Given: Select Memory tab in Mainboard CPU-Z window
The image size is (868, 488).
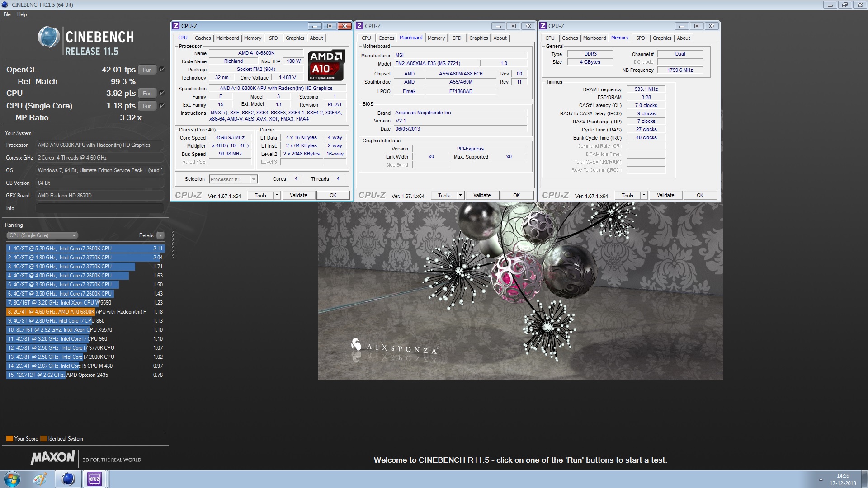Looking at the screenshot, I should (x=436, y=38).
